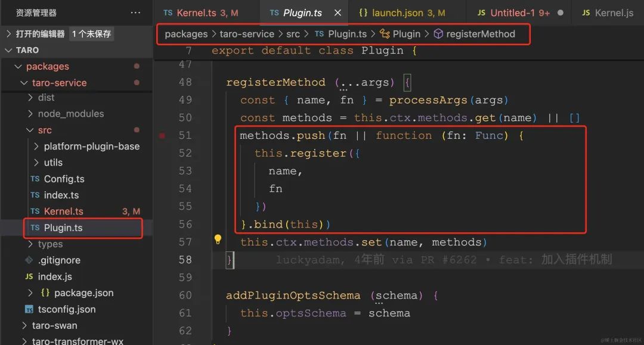Expand the utils folder

36,163
